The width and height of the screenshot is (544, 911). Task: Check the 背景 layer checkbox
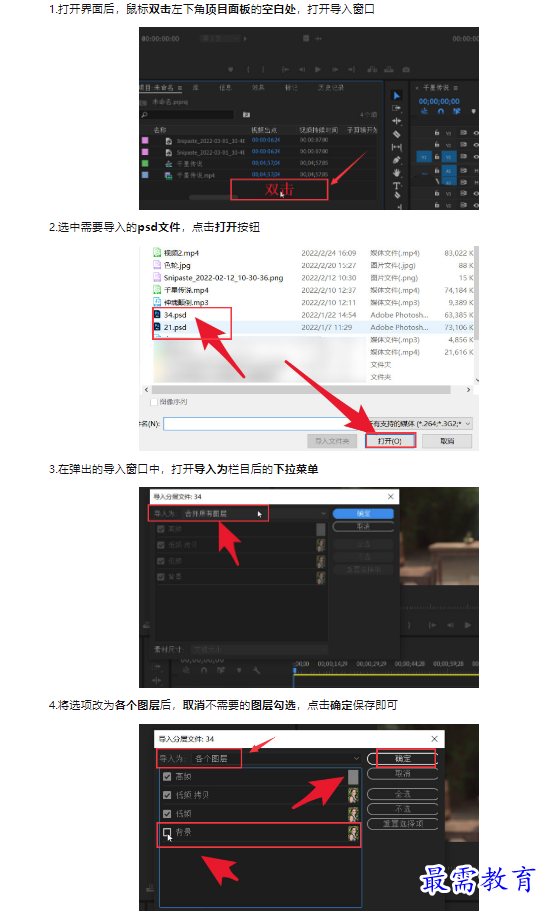pyautogui.click(x=167, y=832)
